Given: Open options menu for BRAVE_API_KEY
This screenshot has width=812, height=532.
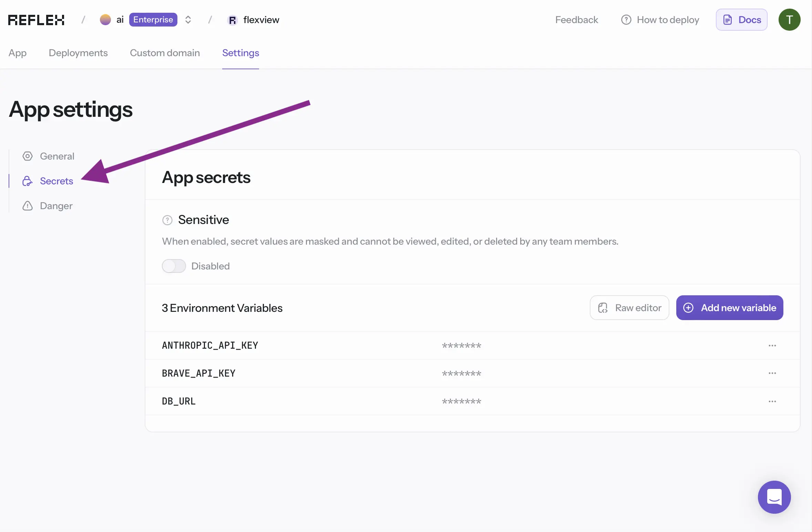Looking at the screenshot, I should tap(772, 373).
